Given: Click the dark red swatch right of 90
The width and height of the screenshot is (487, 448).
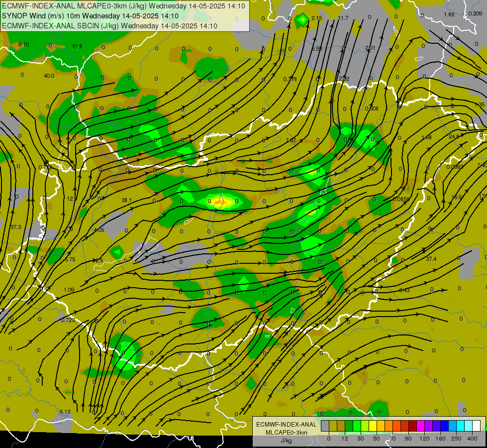Looking at the screenshot, I should click(413, 426).
